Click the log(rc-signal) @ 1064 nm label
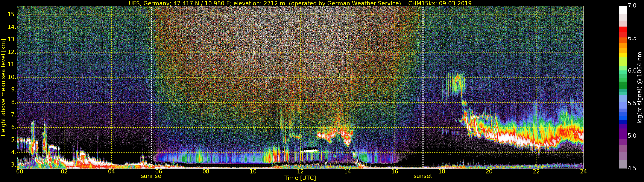The height and width of the screenshot is (182, 644). tap(639, 88)
